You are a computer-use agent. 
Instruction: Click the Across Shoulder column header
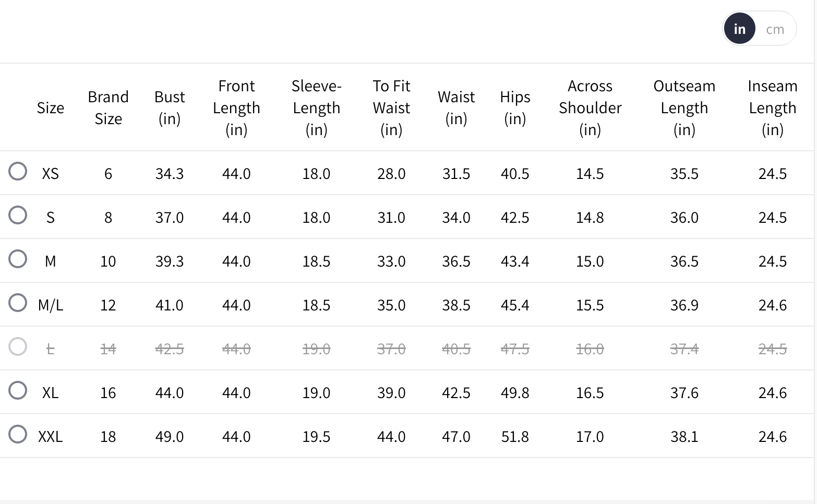590,108
